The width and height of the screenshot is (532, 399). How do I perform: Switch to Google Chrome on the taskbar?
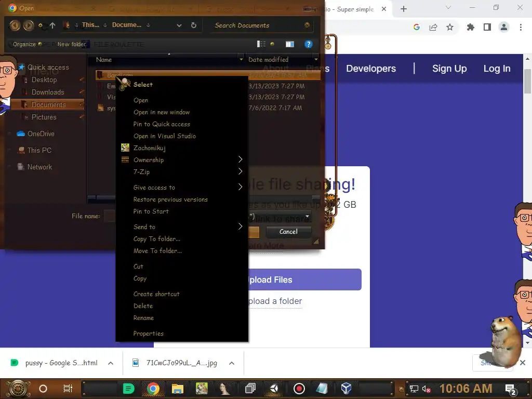153,389
